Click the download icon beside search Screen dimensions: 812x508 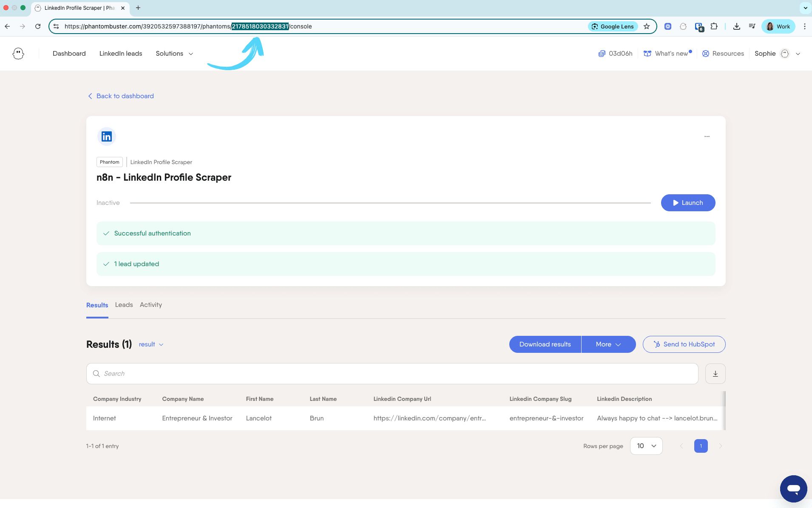(715, 374)
